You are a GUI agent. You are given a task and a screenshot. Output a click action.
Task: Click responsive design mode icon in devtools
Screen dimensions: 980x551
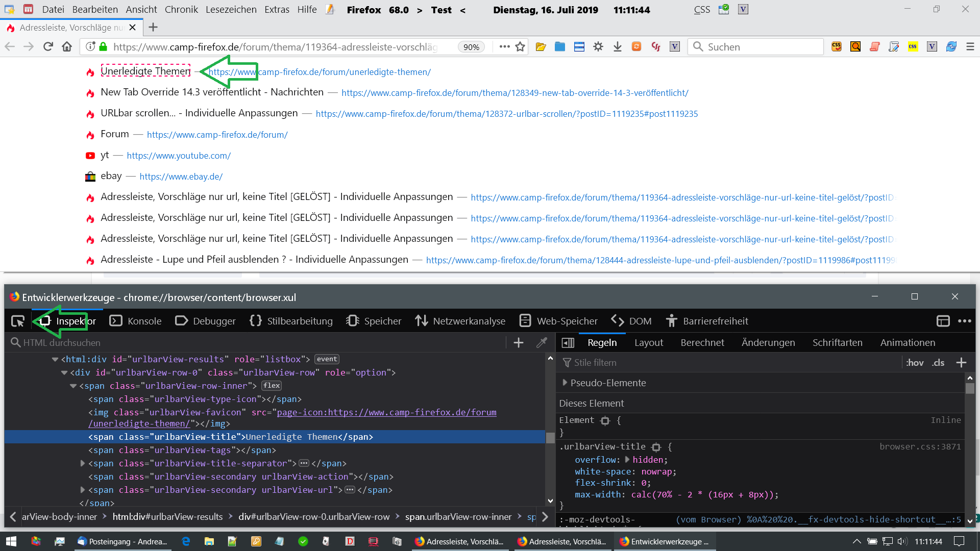tap(943, 321)
